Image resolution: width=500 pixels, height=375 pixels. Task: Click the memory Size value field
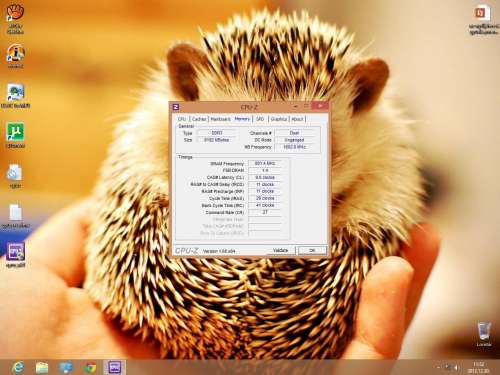(x=217, y=140)
